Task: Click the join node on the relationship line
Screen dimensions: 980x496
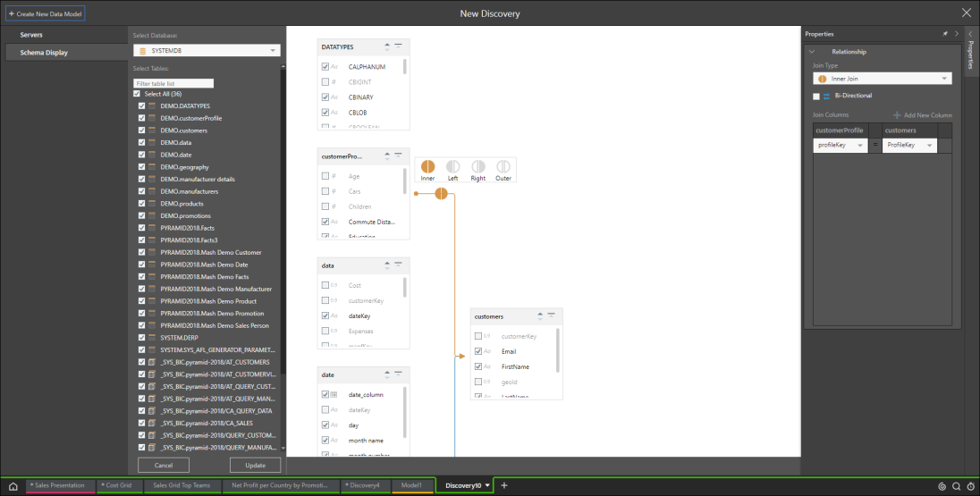Action: pyautogui.click(x=441, y=194)
